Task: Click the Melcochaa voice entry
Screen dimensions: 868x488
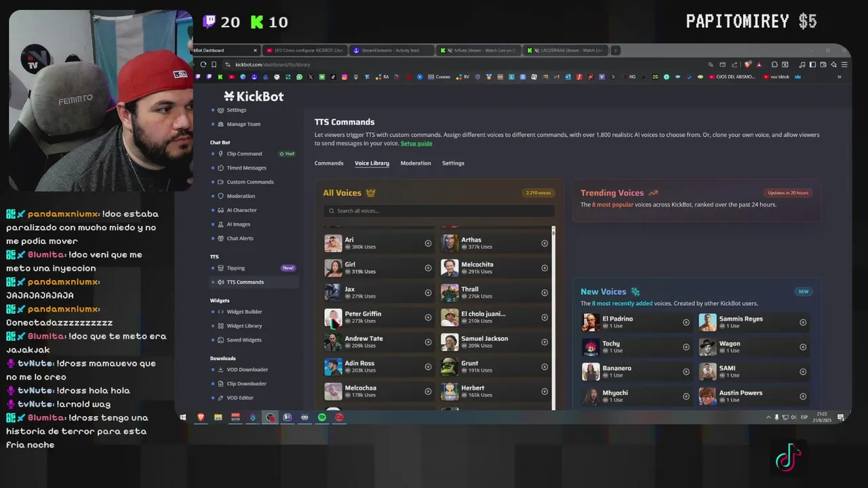Action: (x=380, y=391)
